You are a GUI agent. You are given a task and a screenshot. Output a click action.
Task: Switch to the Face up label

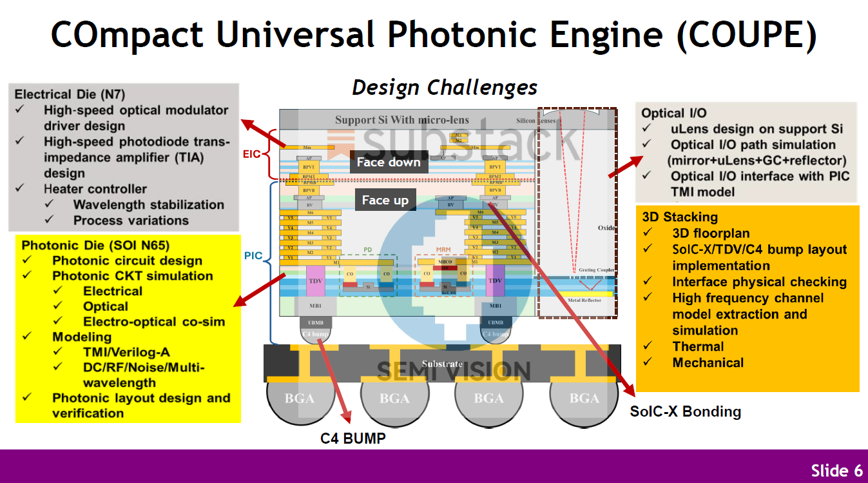click(385, 200)
